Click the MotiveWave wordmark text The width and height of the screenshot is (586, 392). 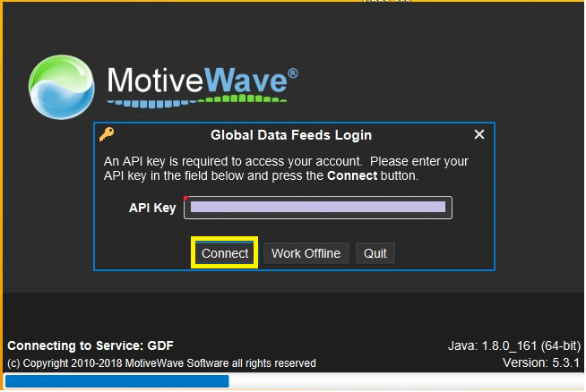click(x=203, y=80)
